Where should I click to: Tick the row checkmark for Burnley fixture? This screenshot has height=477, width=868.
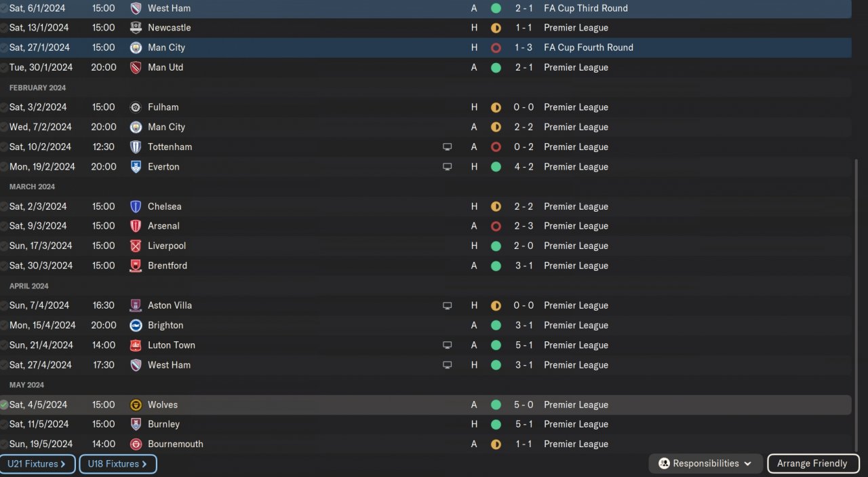click(4, 425)
